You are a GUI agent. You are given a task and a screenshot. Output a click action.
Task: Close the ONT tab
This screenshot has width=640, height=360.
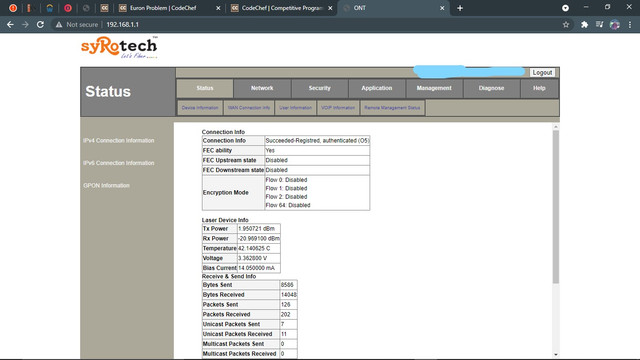[442, 8]
